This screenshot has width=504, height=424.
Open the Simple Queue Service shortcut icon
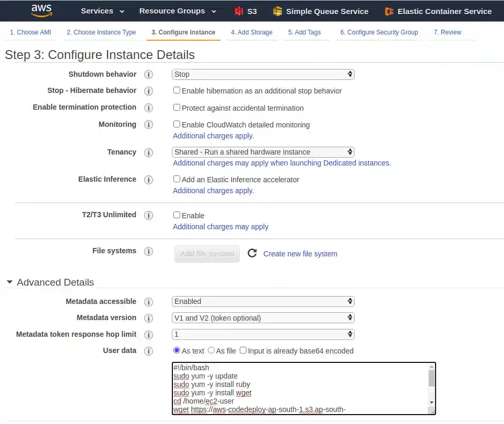coord(277,11)
